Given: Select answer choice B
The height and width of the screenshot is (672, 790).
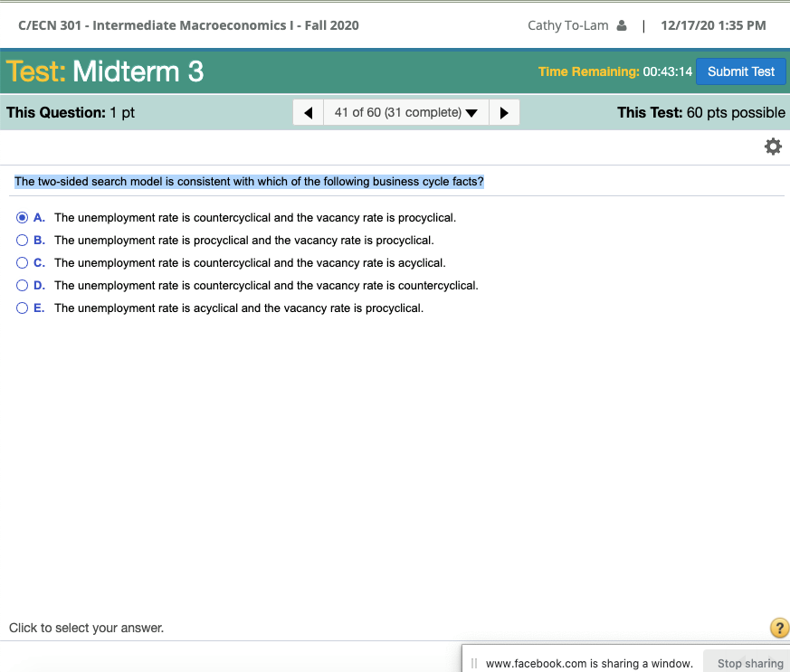Looking at the screenshot, I should (x=21, y=240).
